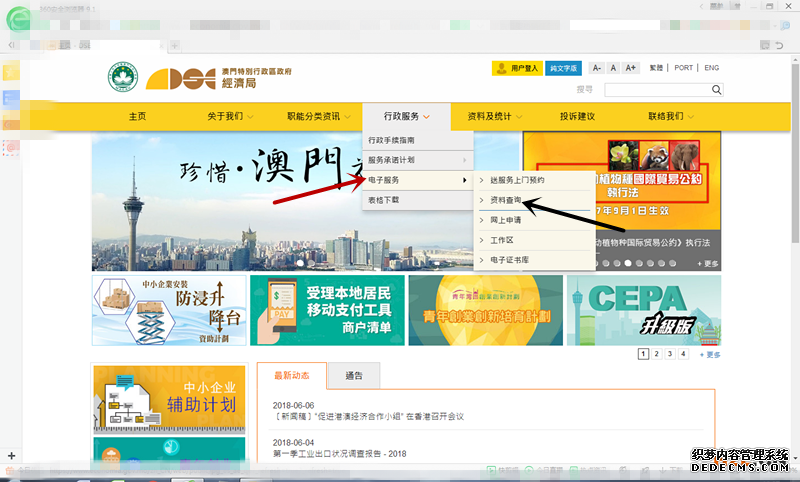Increase font size with A+ button

pos(631,68)
